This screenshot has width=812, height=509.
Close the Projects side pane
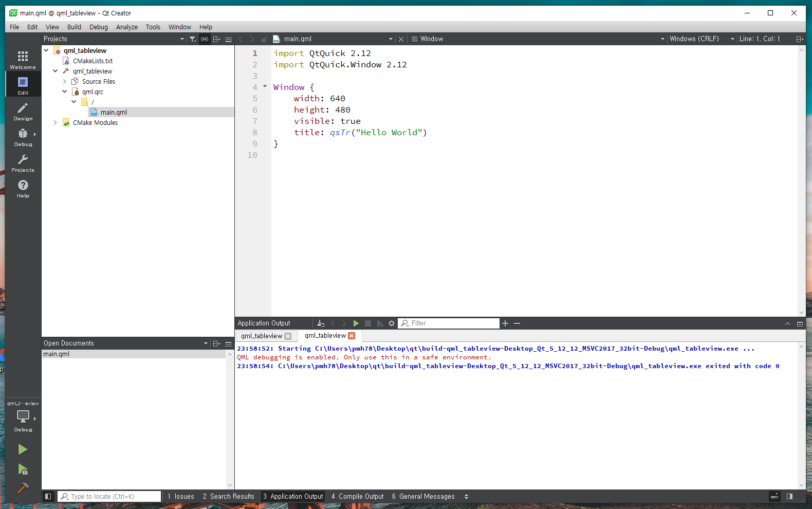[x=229, y=39]
